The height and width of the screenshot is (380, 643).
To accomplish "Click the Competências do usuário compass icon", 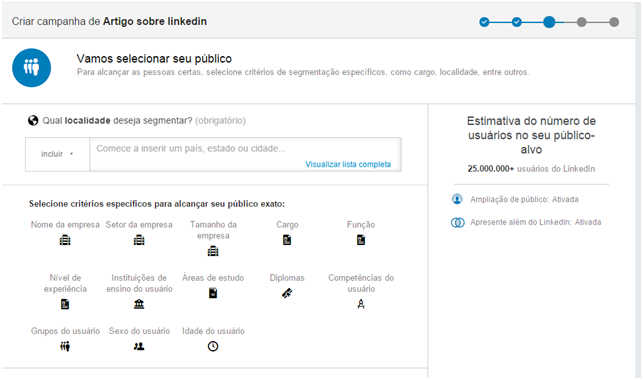I will [361, 304].
